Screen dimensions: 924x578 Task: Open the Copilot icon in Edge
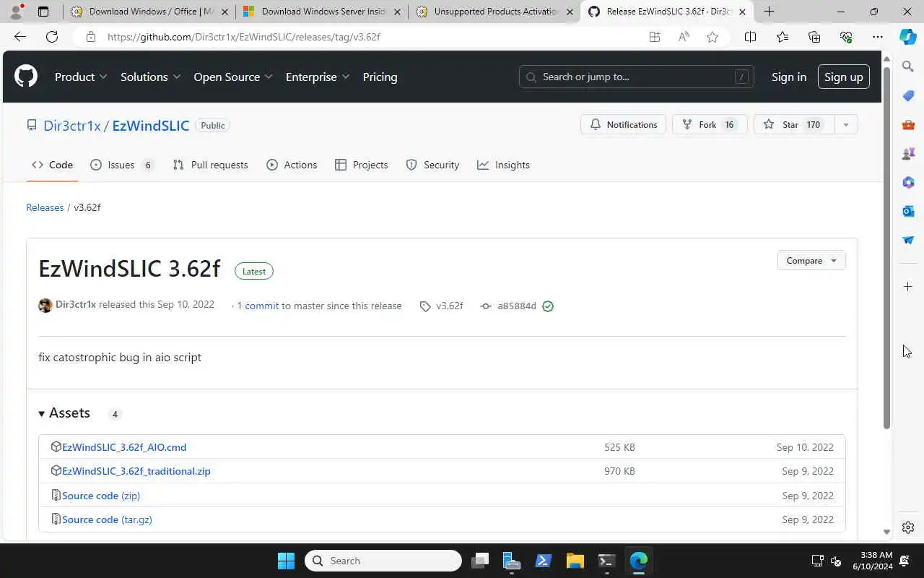click(908, 37)
